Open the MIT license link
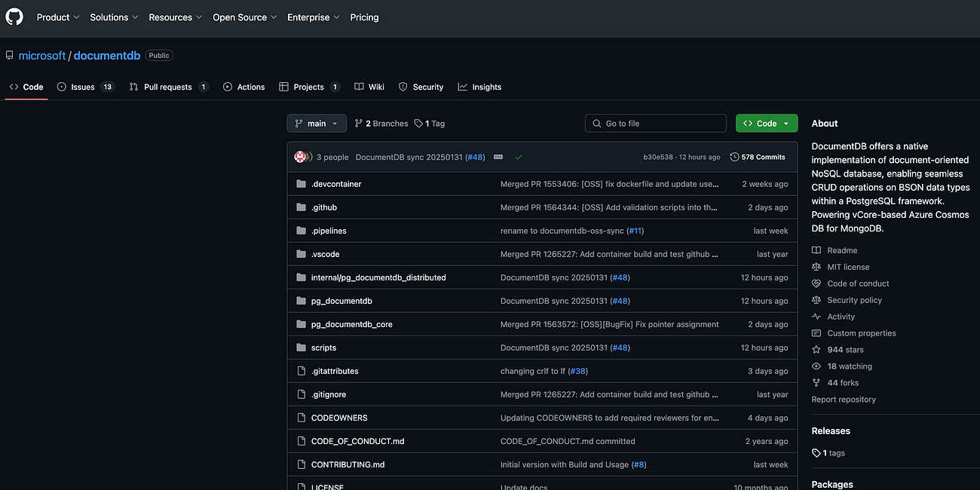 [841, 267]
